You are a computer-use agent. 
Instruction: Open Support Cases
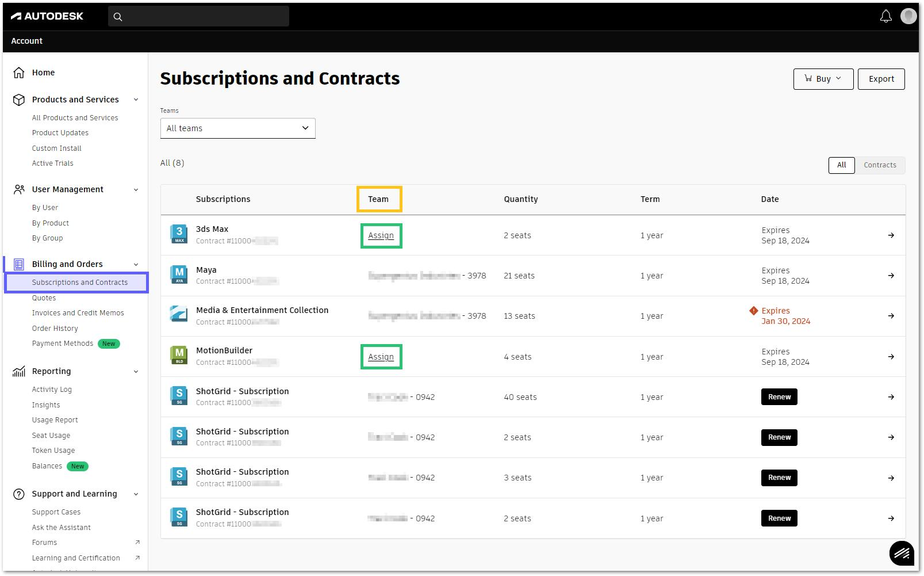tap(56, 512)
